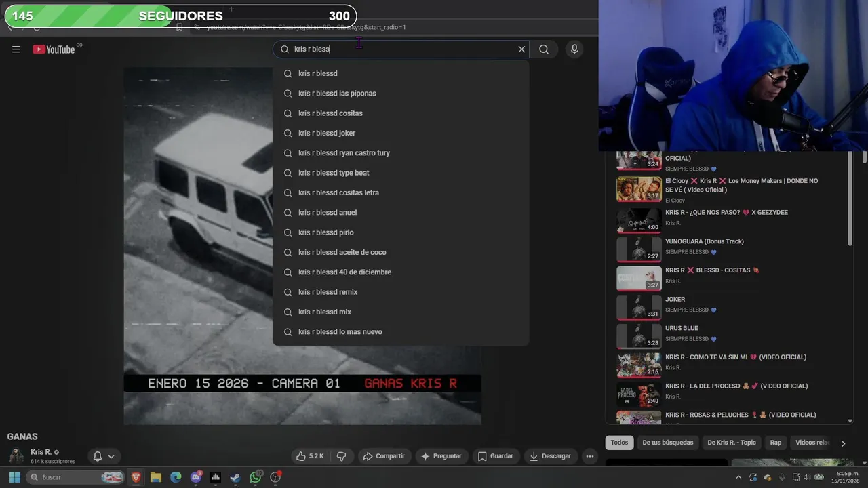Select the 'Todos' filter chip
The width and height of the screenshot is (868, 488).
619,443
